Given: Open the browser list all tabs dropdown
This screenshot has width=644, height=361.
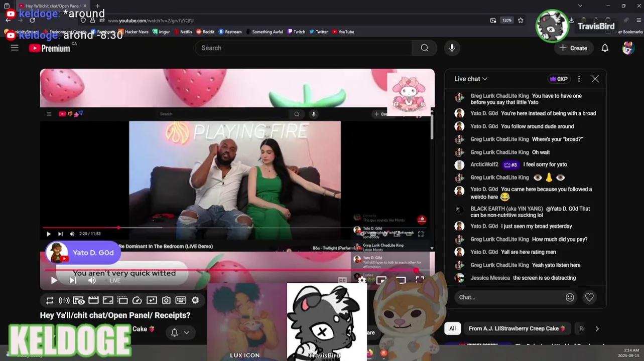Looking at the screenshot, I should tap(580, 6).
